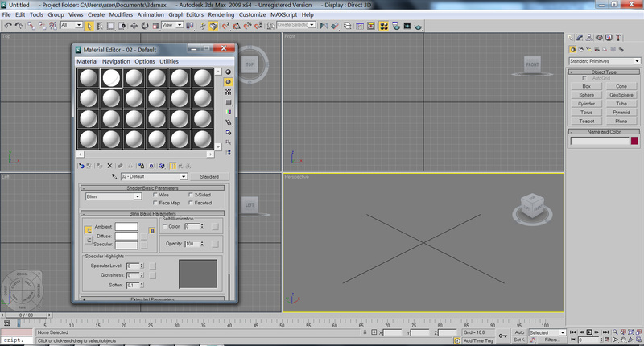Open the Rendering menu
The height and width of the screenshot is (346, 644).
221,14
